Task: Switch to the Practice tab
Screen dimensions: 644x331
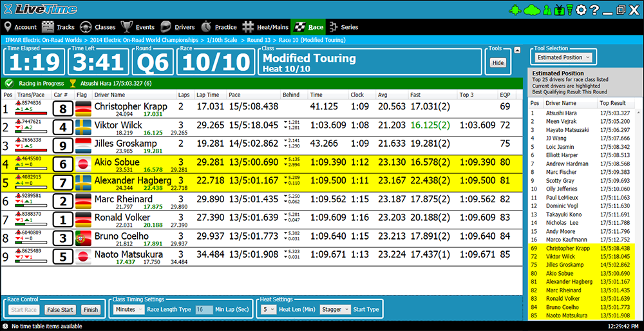Action: click(x=219, y=27)
